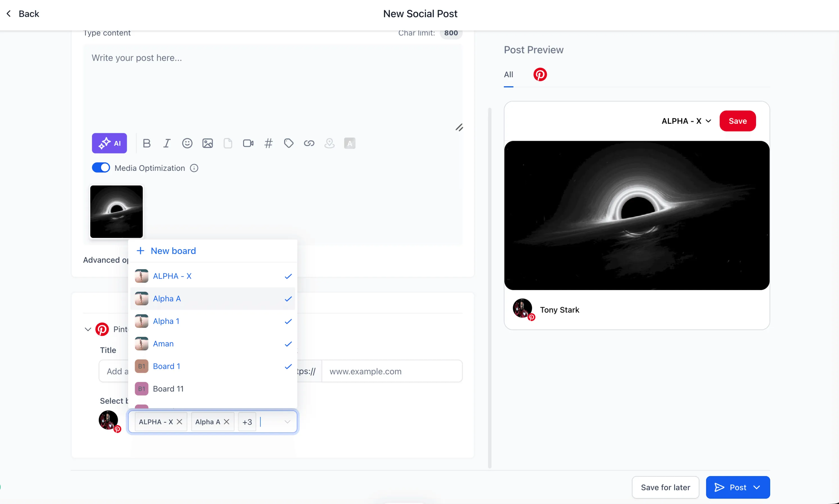
Task: Open ALPHA - X preview board dropdown
Action: 686,121
